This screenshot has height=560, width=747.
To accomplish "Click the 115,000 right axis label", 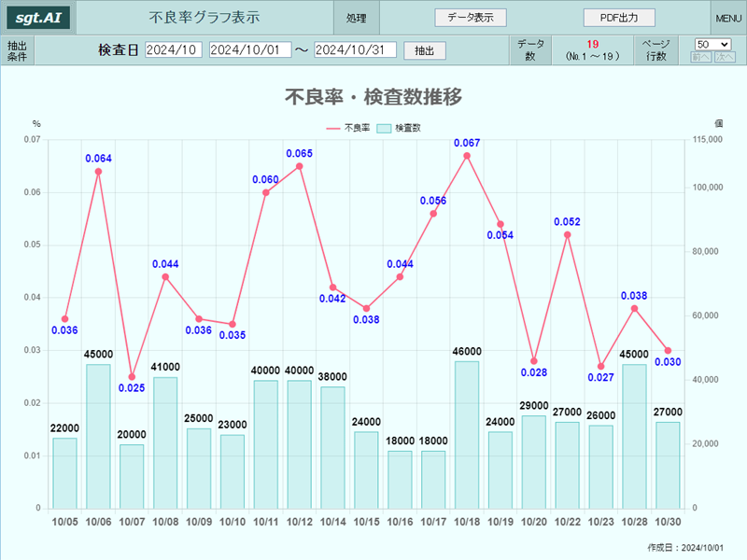I will tap(708, 139).
